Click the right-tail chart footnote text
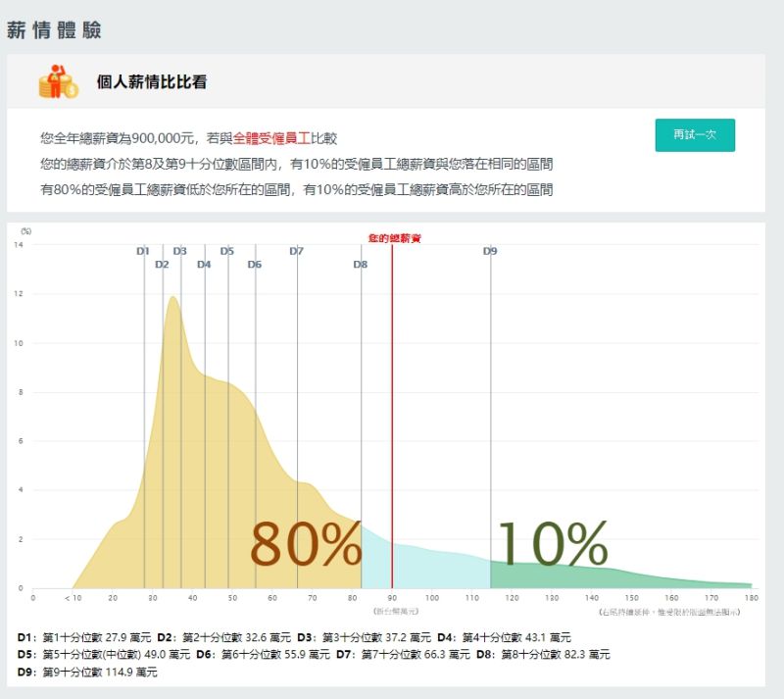This screenshot has width=784, height=699. [x=669, y=612]
